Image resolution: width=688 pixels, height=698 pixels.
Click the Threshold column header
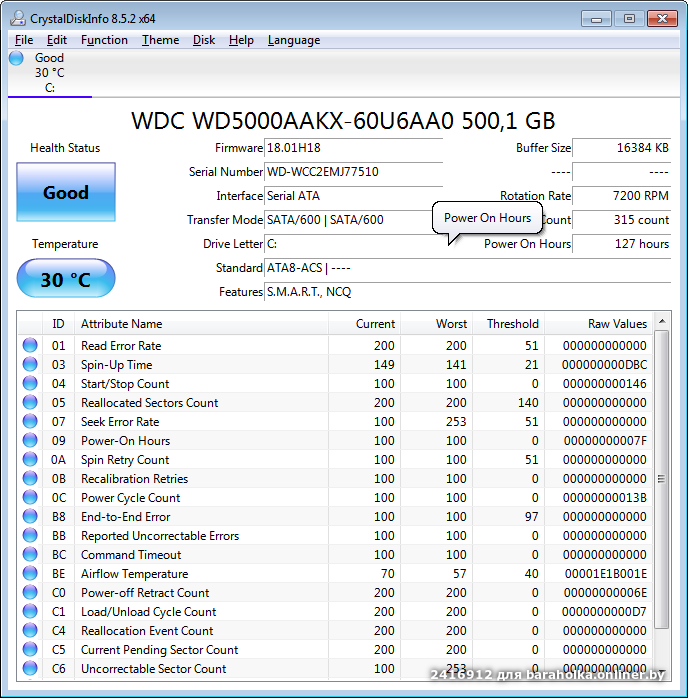[508, 324]
